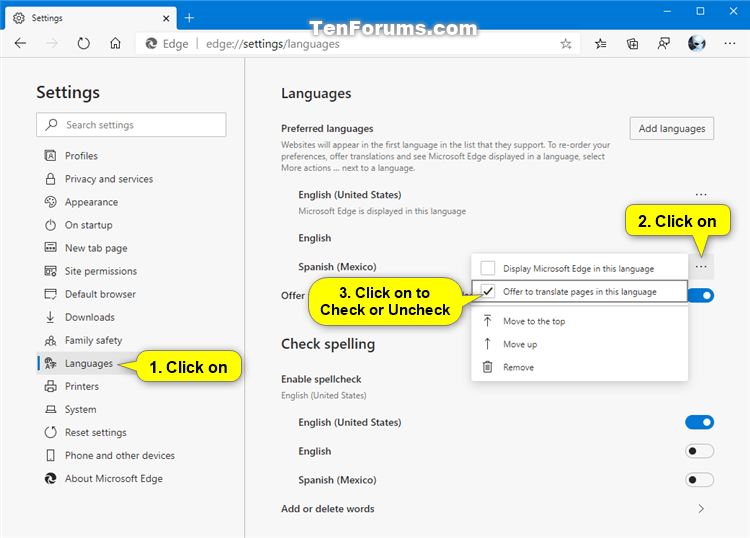750x538 pixels.
Task: Reload the page with refresh icon
Action: (84, 44)
